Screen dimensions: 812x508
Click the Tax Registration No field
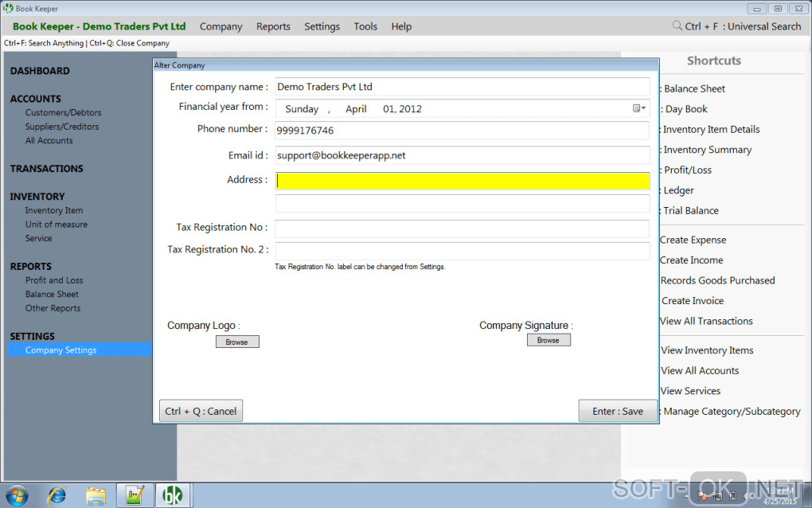[x=462, y=229]
